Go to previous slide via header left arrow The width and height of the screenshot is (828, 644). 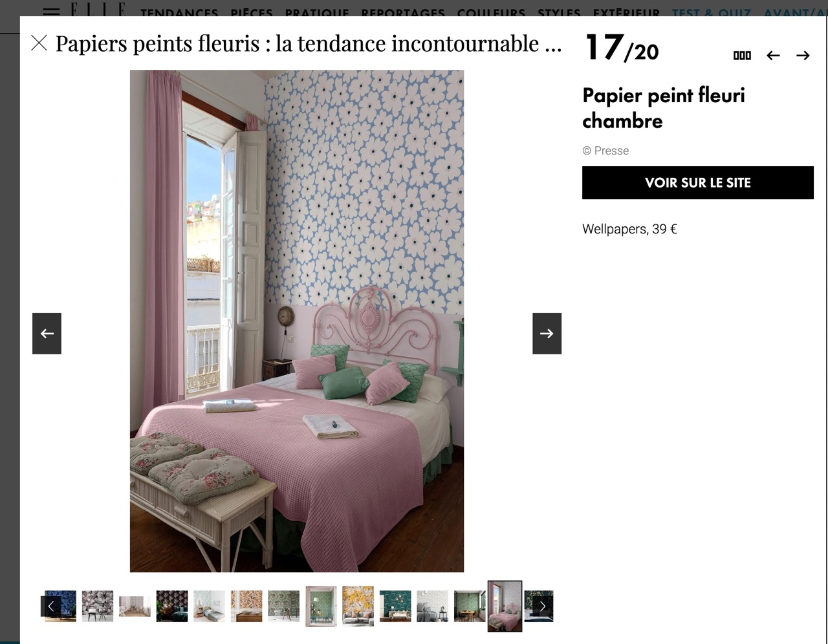point(773,56)
